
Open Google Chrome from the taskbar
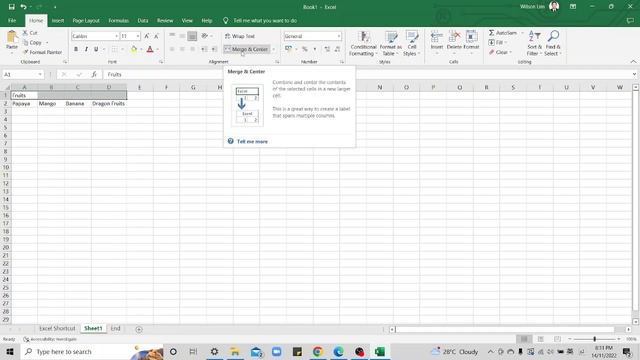click(x=318, y=351)
